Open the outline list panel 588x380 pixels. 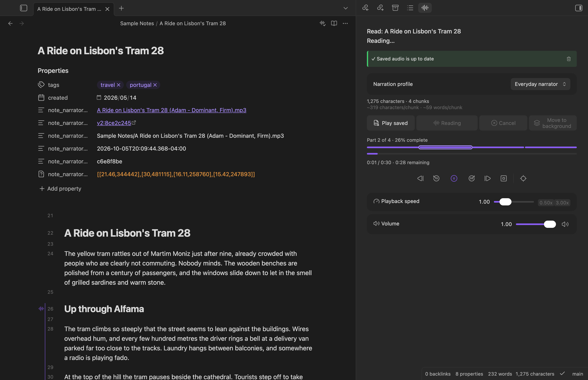coord(410,8)
